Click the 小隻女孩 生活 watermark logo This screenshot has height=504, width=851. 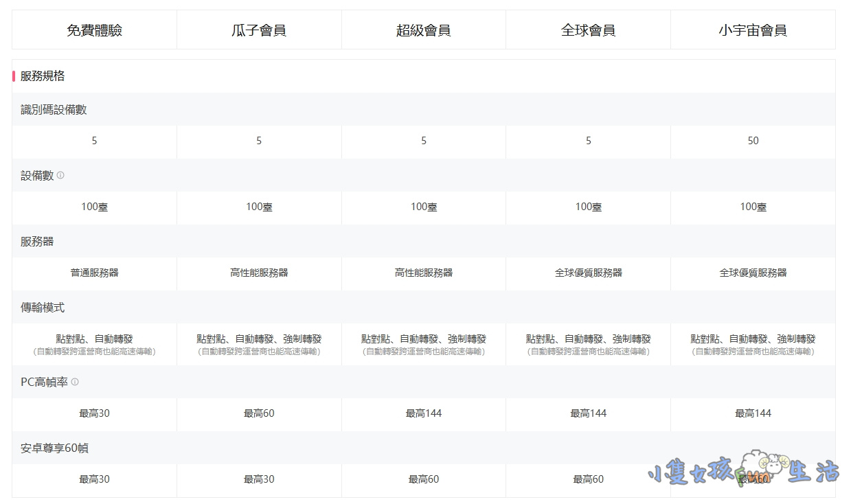[743, 472]
